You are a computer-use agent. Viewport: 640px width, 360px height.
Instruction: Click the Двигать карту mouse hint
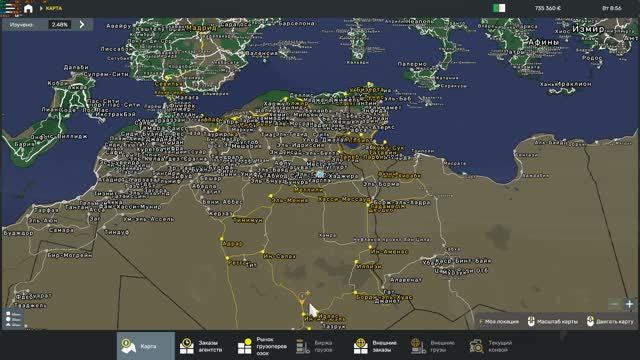[x=610, y=322]
